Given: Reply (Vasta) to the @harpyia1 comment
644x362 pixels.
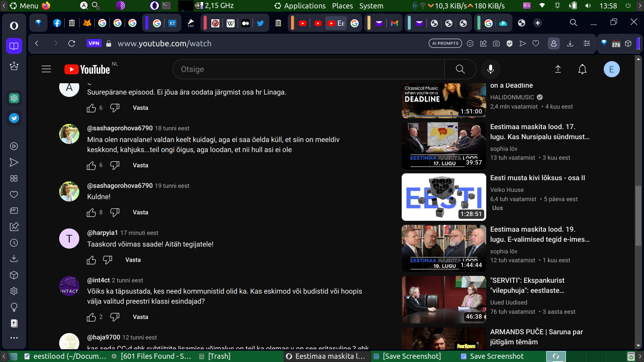Looking at the screenshot, I should (x=133, y=260).
